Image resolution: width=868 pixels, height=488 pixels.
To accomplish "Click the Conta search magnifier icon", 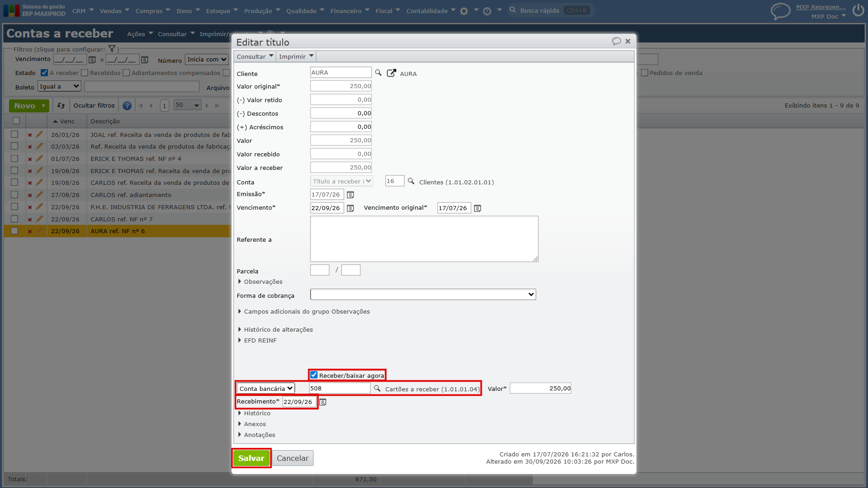I will 411,181.
